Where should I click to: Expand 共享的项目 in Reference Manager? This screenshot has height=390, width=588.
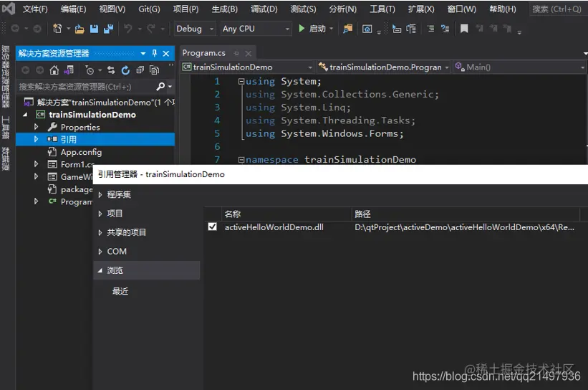(x=100, y=232)
